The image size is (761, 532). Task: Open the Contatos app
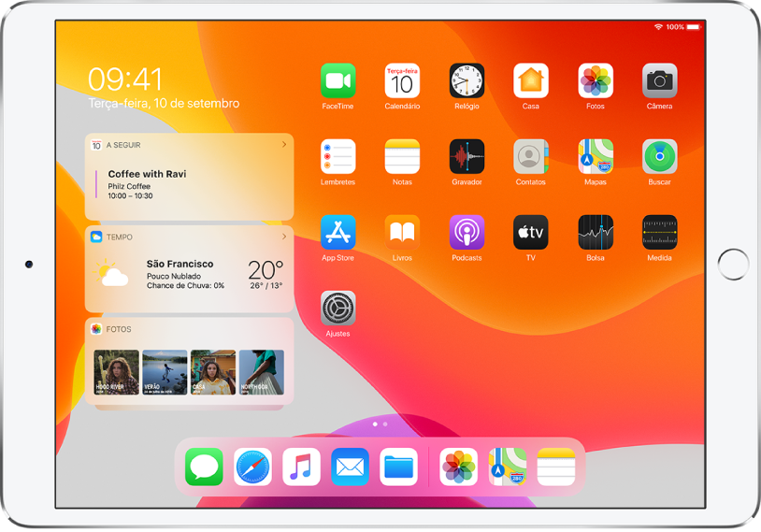click(531, 156)
